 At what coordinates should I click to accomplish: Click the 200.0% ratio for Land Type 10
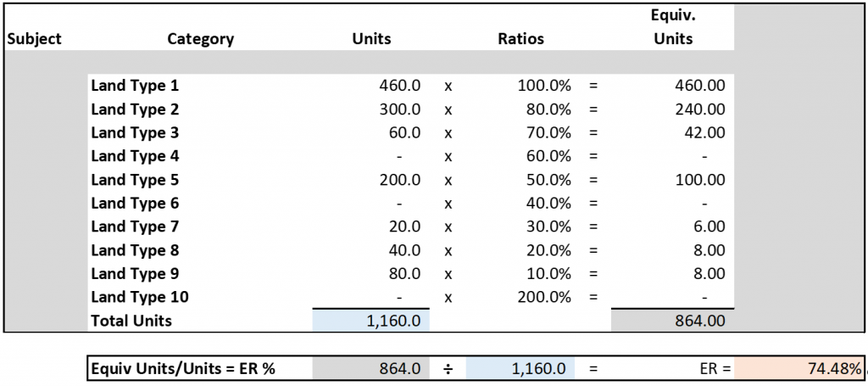tap(544, 297)
